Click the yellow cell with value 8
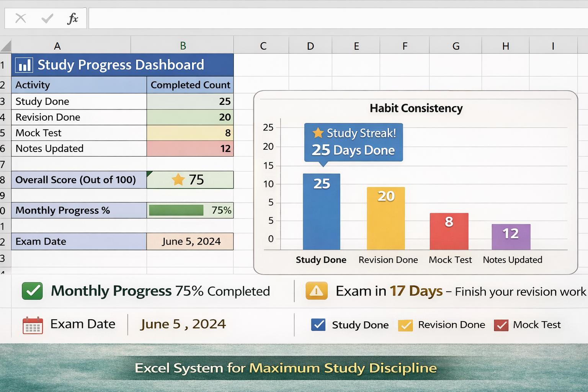 click(190, 133)
